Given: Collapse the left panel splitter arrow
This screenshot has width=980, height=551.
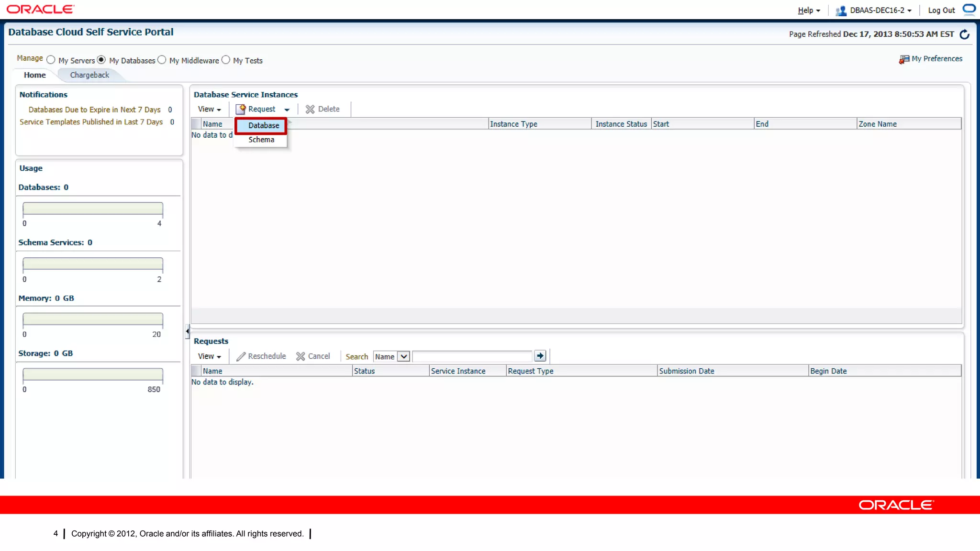Looking at the screenshot, I should tap(187, 331).
